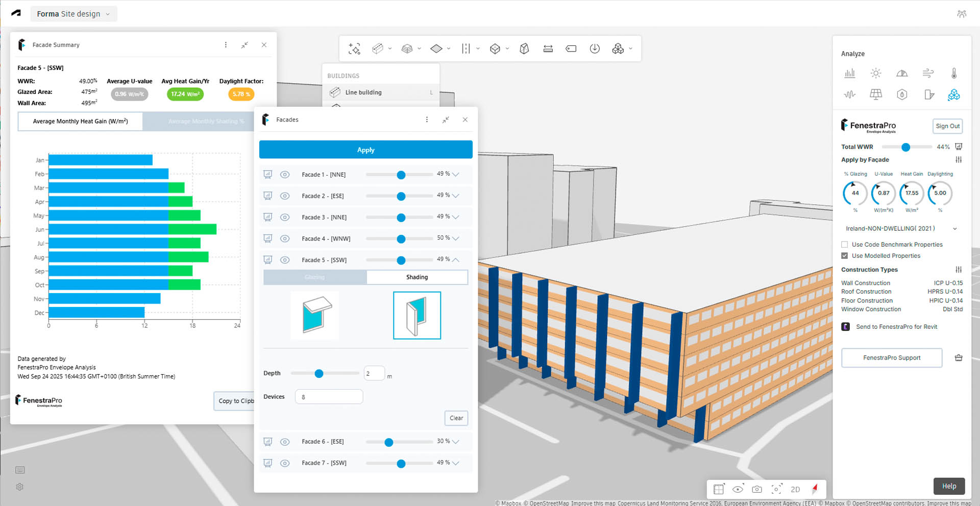Click the Total WWR slider handle
The image size is (980, 506).
coord(905,147)
